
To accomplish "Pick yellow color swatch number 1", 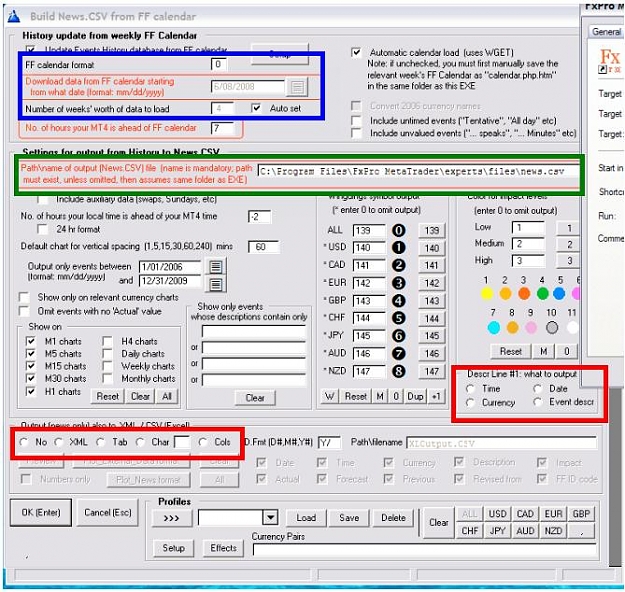I will [x=486, y=294].
